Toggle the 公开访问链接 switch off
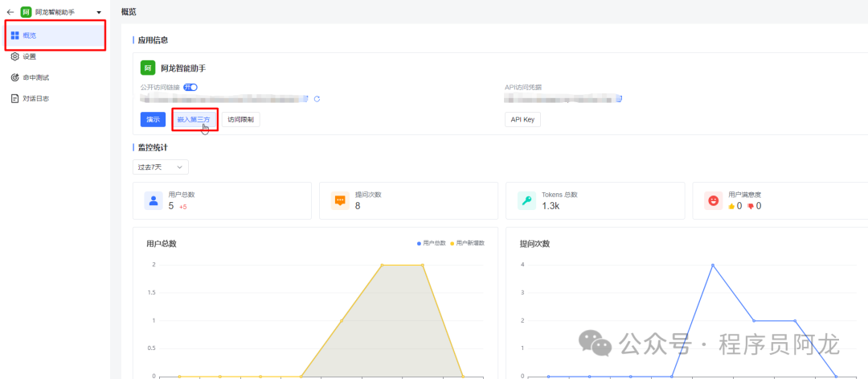Viewport: 868px width, 379px height. click(190, 87)
